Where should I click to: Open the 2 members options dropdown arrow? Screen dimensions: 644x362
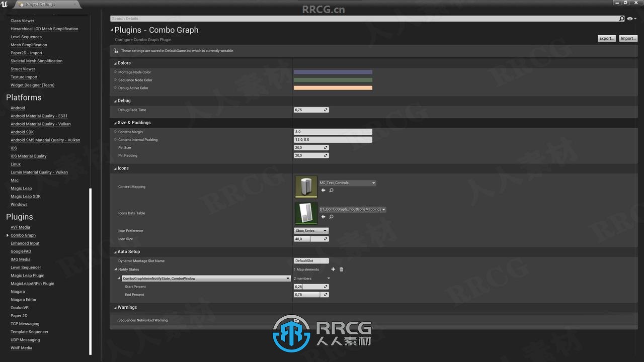pos(329,279)
